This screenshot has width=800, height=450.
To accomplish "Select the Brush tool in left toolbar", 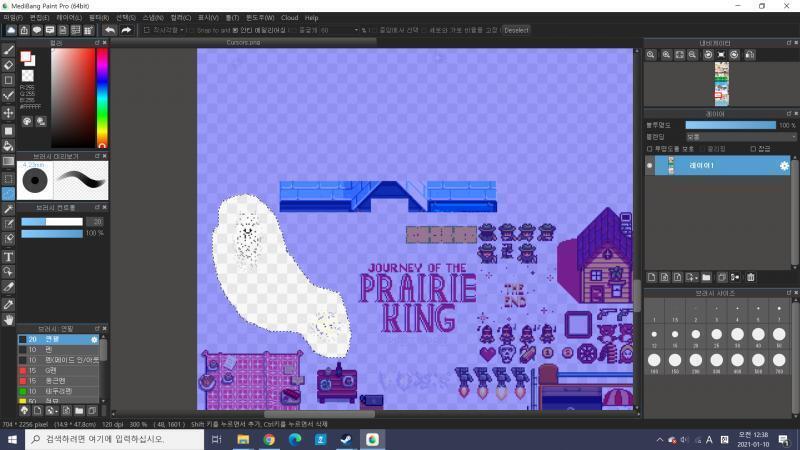I will point(9,50).
